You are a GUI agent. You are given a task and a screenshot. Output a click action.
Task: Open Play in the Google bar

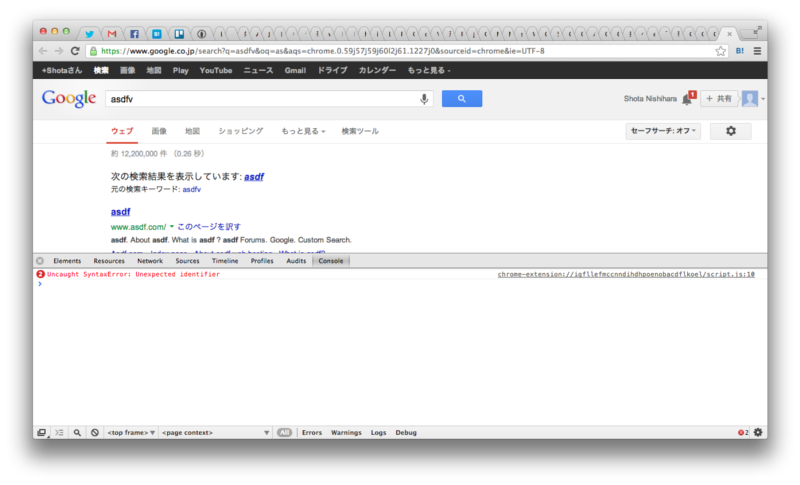click(x=181, y=70)
